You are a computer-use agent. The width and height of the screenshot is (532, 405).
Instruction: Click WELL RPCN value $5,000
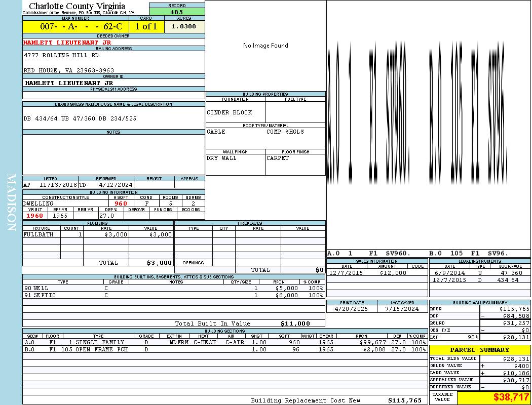tap(287, 288)
